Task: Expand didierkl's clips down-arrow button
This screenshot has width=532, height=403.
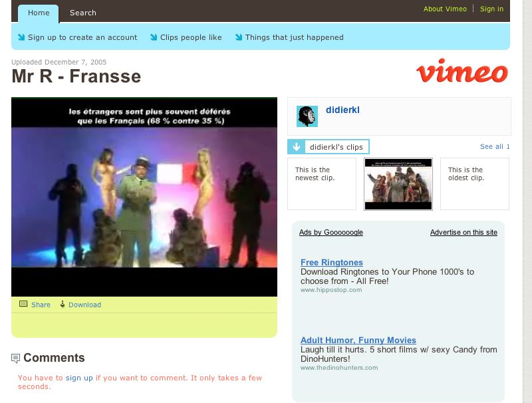Action: 296,147
